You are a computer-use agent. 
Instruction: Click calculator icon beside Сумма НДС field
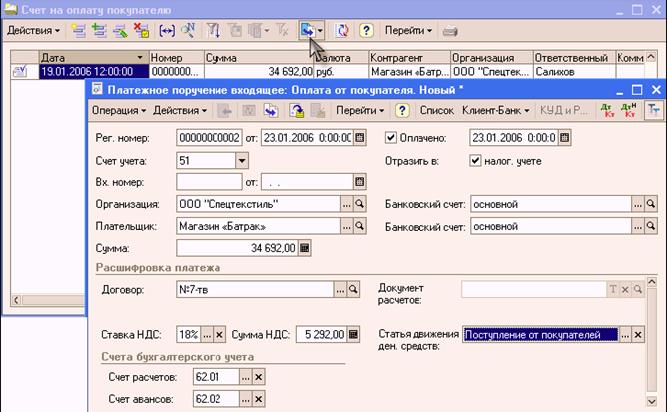pyautogui.click(x=353, y=334)
